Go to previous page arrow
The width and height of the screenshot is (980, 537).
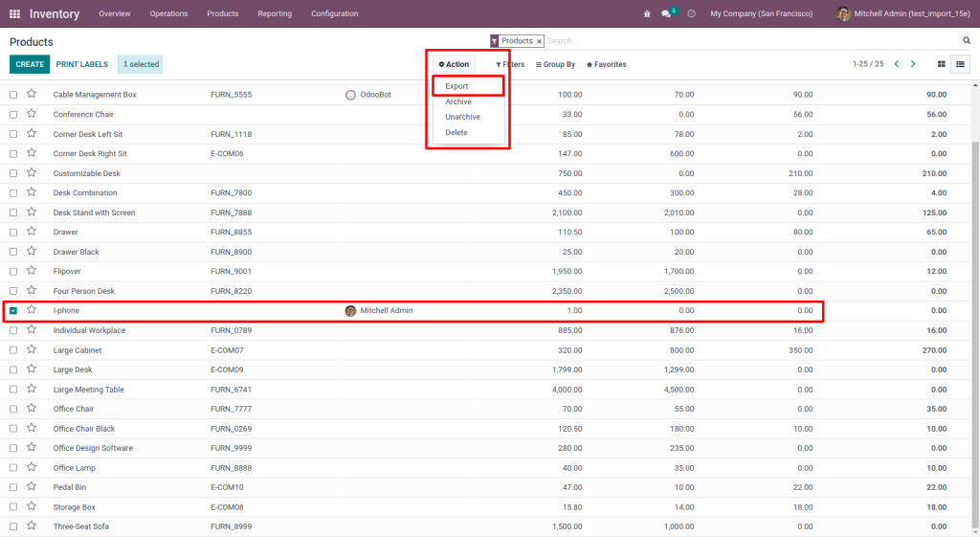click(896, 64)
